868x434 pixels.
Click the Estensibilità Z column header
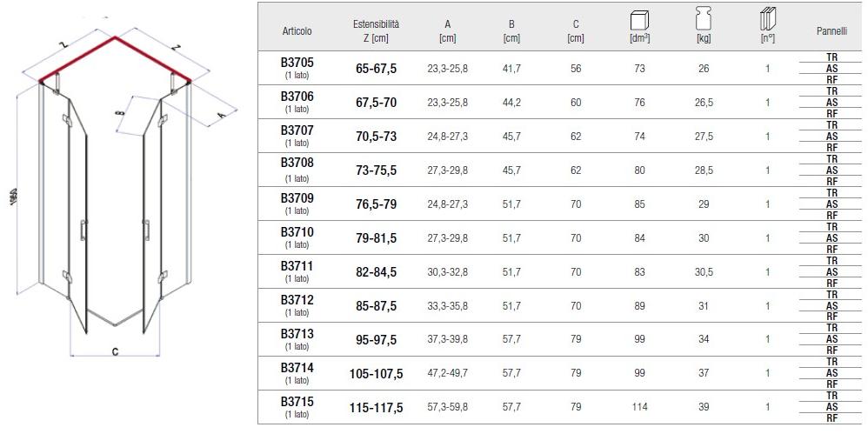378,31
